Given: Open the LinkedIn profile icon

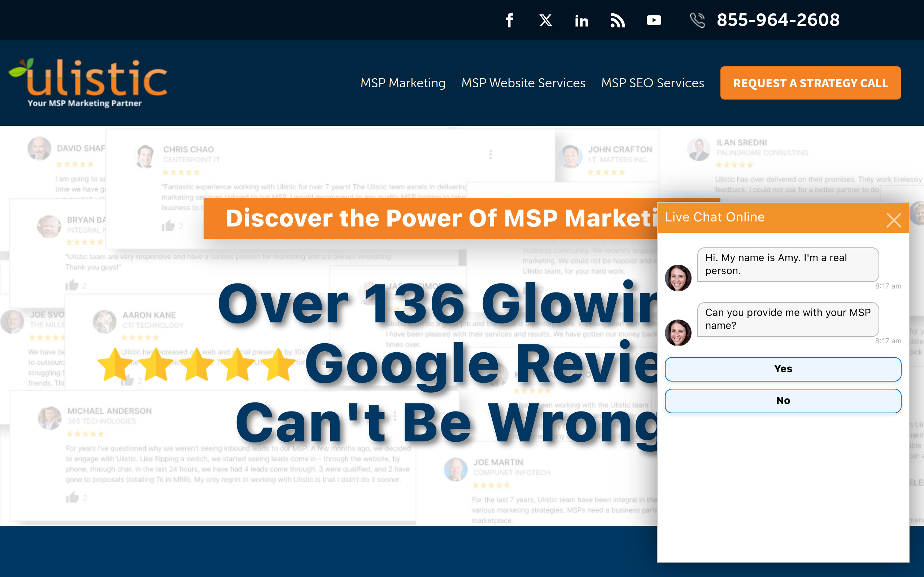Looking at the screenshot, I should (x=581, y=21).
